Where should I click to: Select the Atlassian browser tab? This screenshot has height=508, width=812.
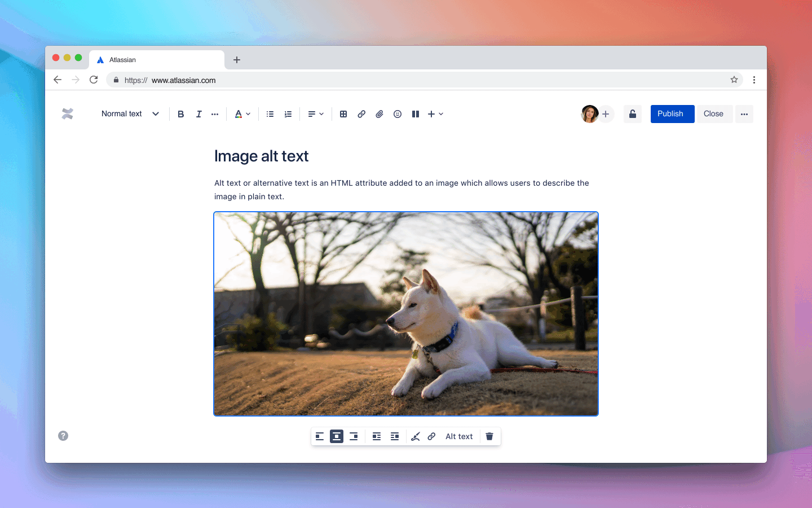point(157,60)
